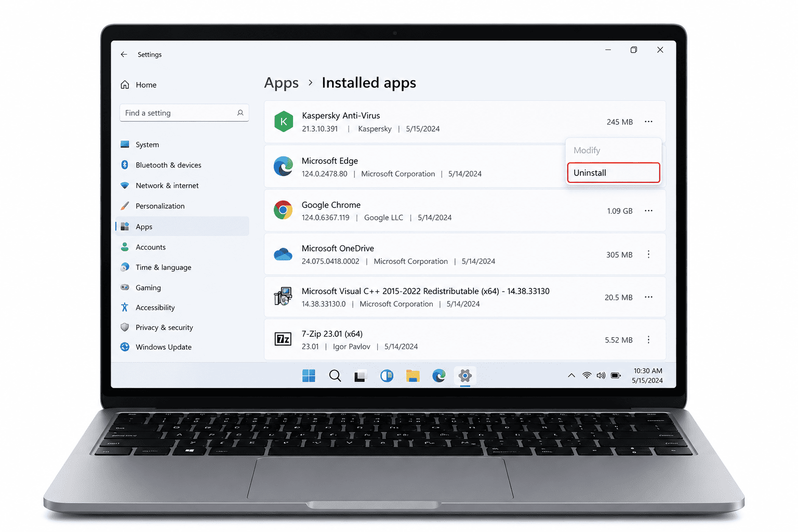Click the OneDrive cloud icon
The image size is (798, 532).
click(x=283, y=254)
